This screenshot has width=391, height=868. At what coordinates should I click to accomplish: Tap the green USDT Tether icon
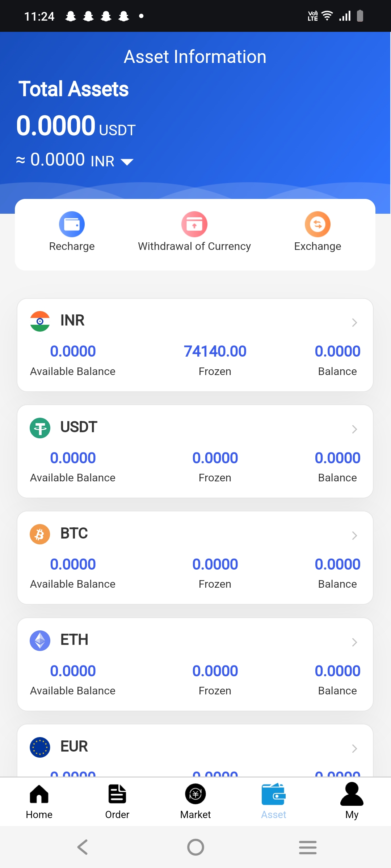point(40,428)
